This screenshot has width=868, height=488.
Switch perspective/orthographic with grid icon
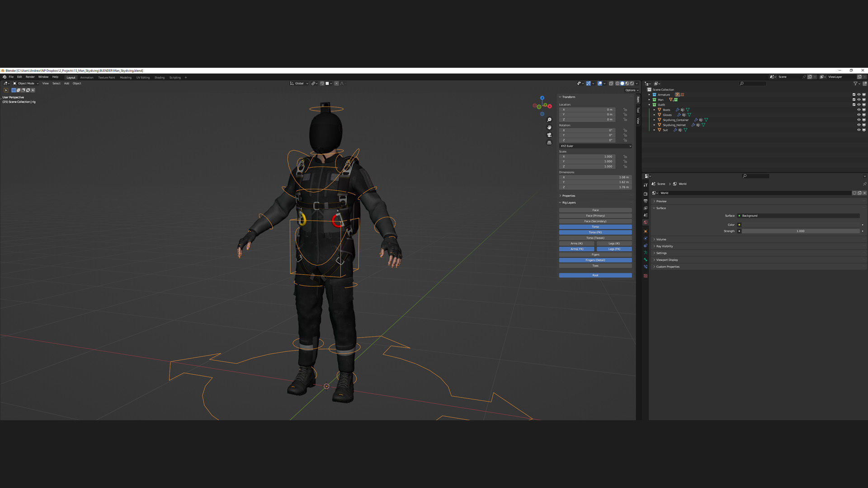(549, 143)
